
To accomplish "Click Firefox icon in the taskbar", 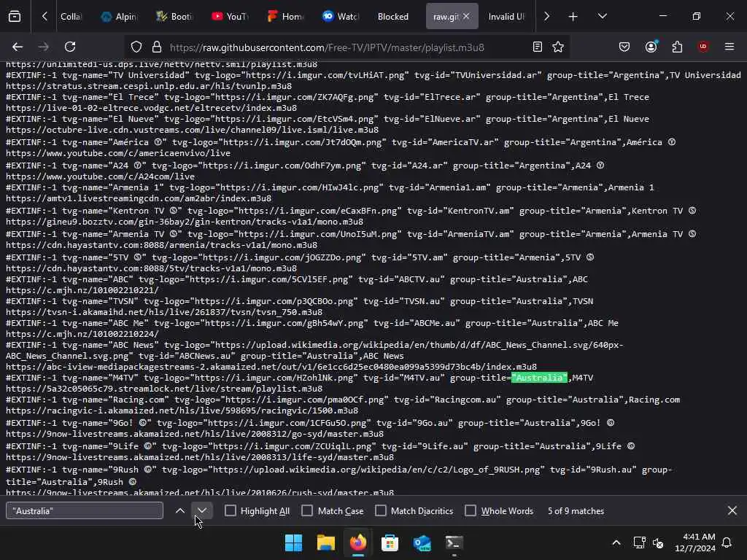I will (x=357, y=542).
